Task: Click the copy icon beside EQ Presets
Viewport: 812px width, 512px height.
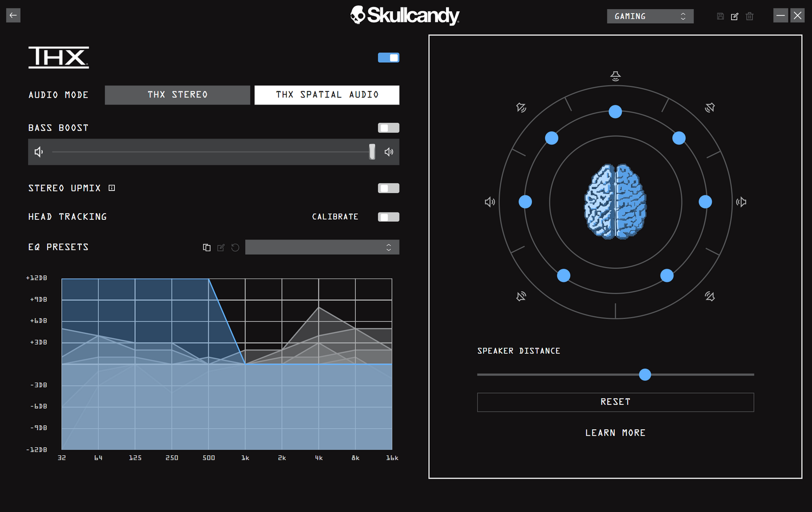Action: tap(206, 247)
